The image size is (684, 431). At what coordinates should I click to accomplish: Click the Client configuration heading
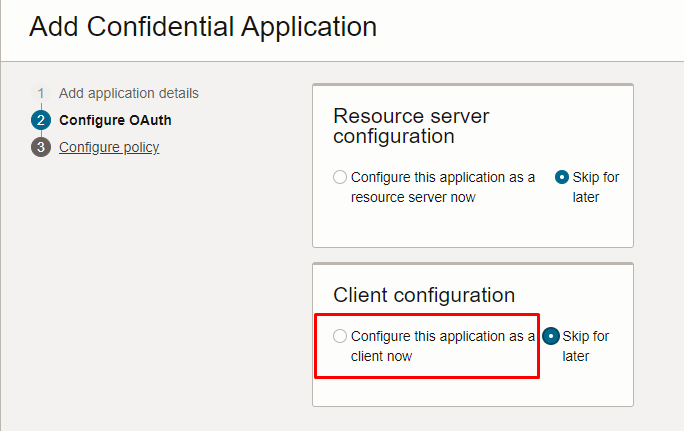424,295
